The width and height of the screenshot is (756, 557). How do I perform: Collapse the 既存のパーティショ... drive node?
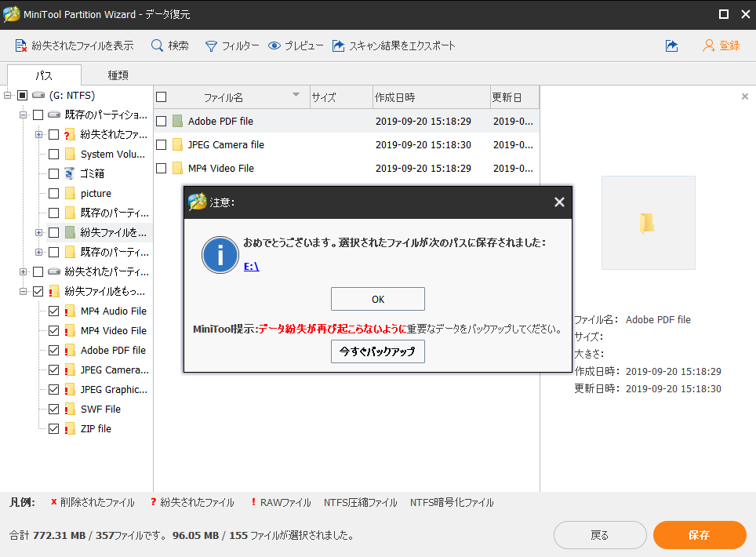coord(23,115)
